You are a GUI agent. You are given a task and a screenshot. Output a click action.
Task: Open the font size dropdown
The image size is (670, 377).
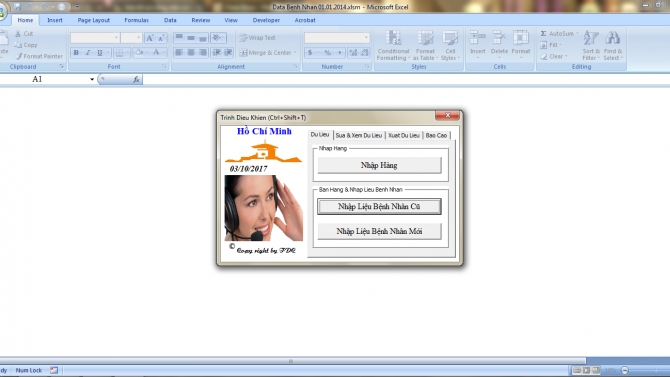pos(138,38)
